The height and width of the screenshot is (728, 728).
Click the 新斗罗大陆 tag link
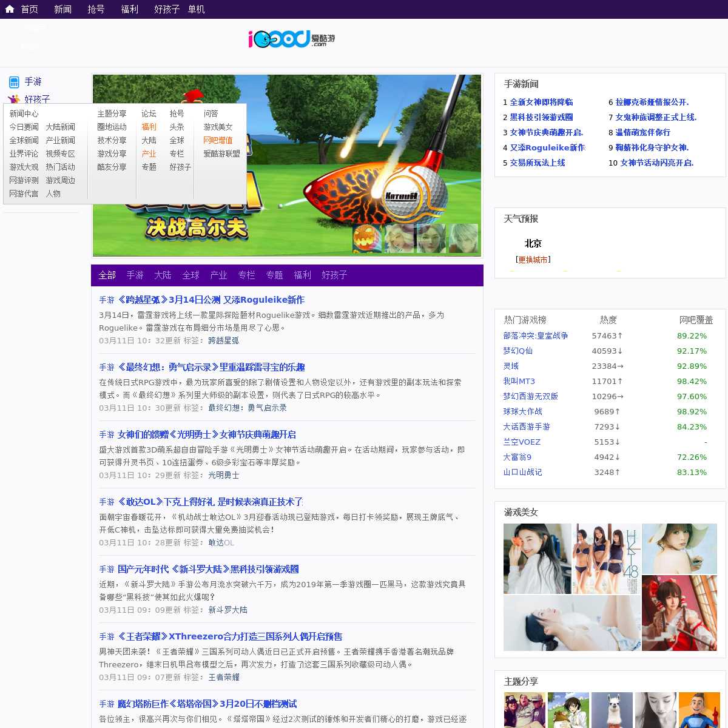[227, 610]
